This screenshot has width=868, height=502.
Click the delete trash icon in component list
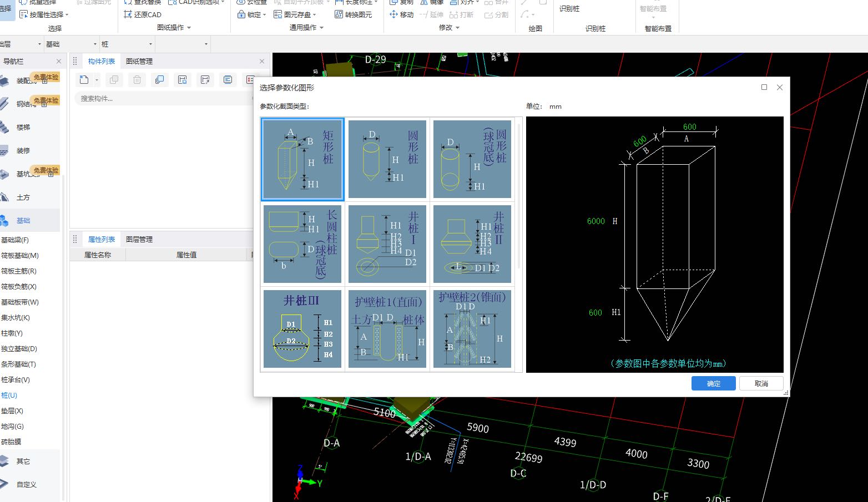(x=137, y=80)
